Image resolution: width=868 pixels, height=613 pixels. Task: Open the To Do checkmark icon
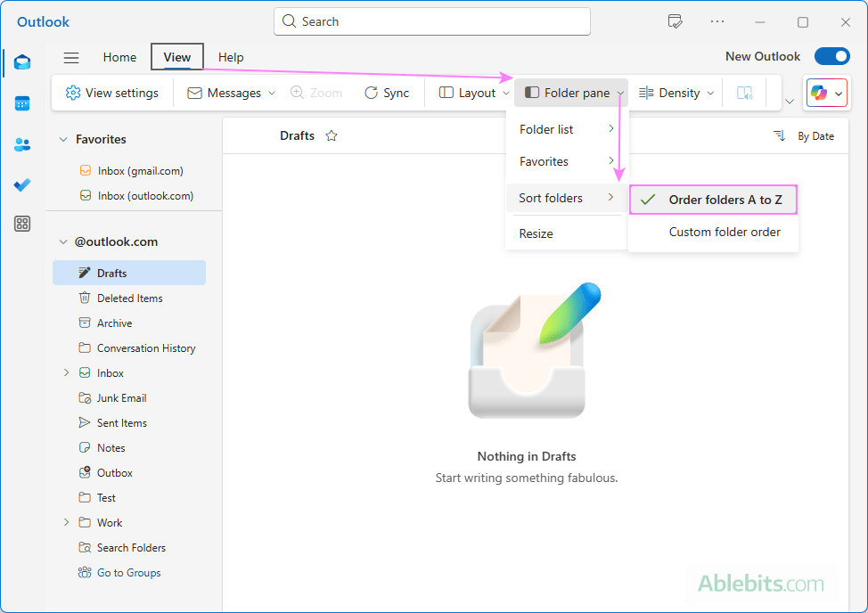(22, 184)
